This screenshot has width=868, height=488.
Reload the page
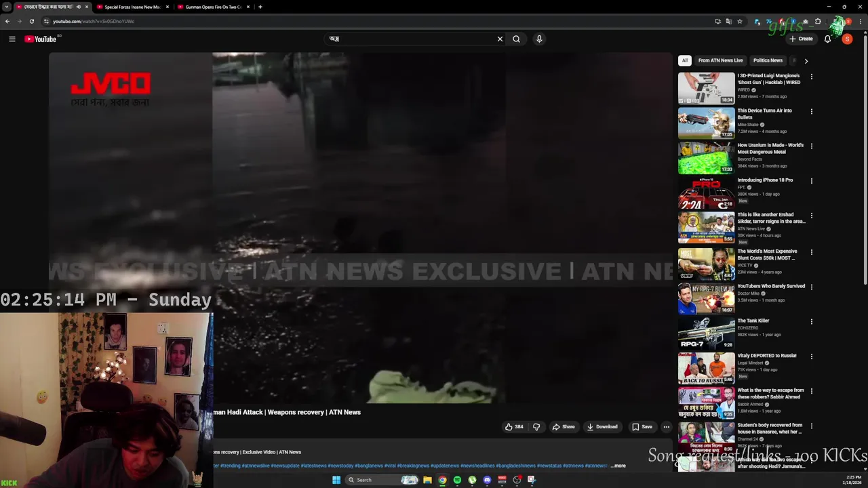point(31,21)
